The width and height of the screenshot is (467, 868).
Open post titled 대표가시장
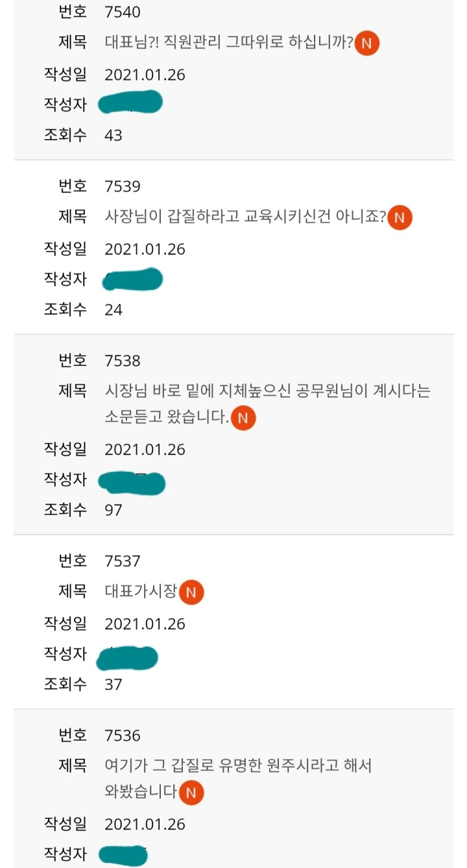tap(141, 591)
